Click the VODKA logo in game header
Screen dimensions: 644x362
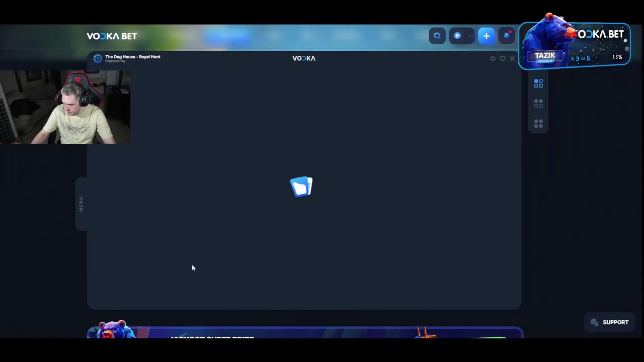coord(304,58)
